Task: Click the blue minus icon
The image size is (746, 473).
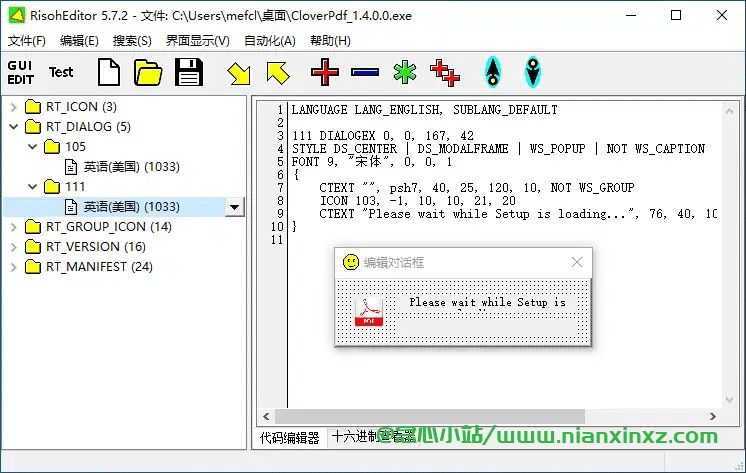Action: tap(365, 72)
